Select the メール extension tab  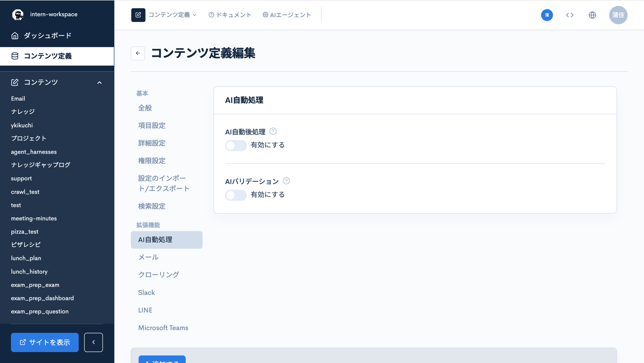tap(166, 257)
